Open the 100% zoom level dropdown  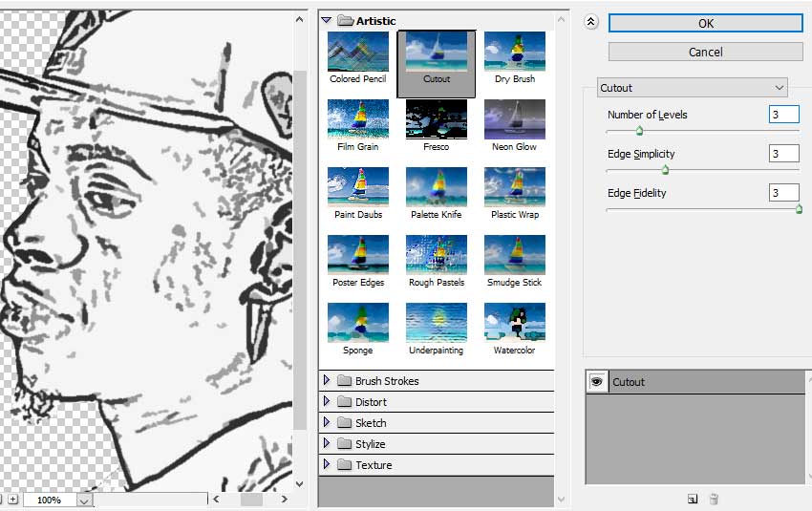pos(85,500)
